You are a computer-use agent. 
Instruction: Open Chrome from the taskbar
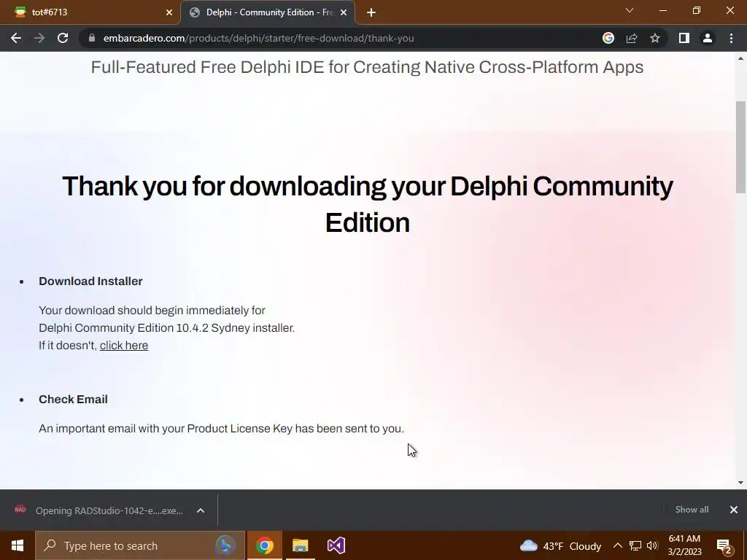264,545
